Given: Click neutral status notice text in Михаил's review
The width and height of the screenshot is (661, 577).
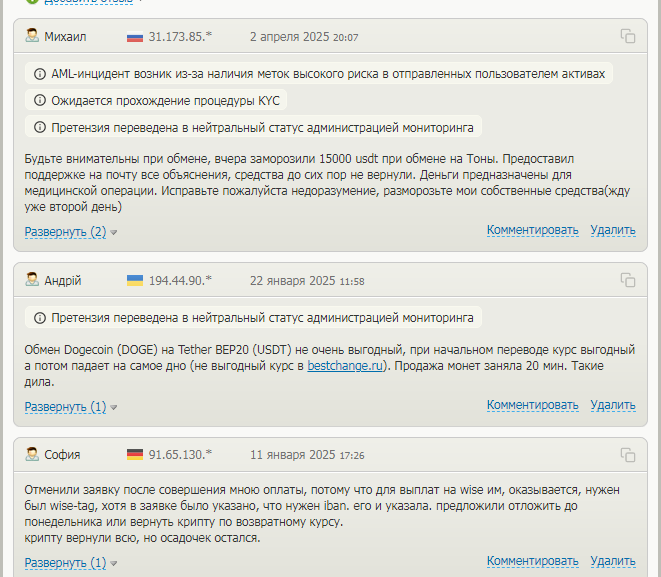Looking at the screenshot, I should (x=262, y=127).
